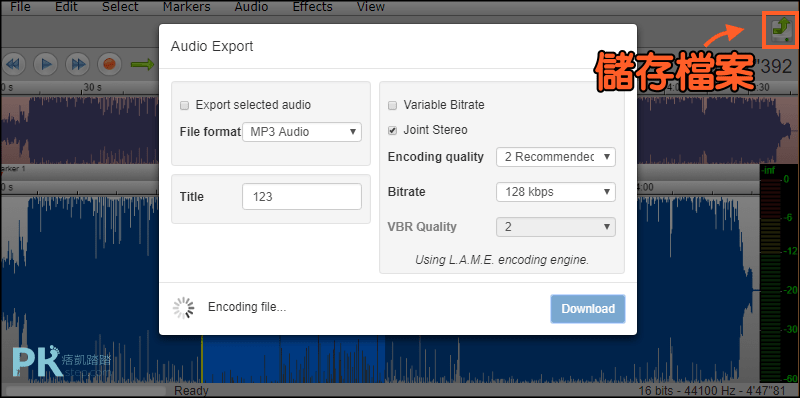Click the fast forward button

tap(78, 65)
